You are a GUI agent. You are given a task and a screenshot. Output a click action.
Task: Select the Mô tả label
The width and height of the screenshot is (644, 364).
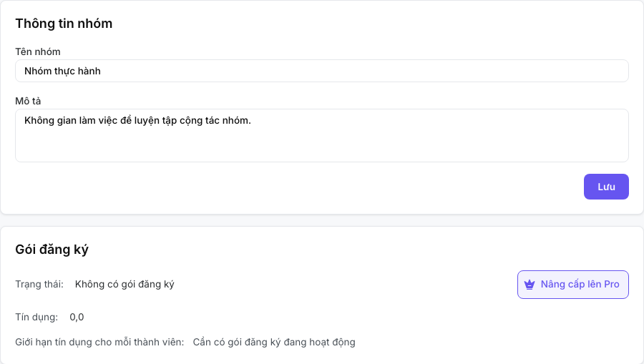coord(28,101)
